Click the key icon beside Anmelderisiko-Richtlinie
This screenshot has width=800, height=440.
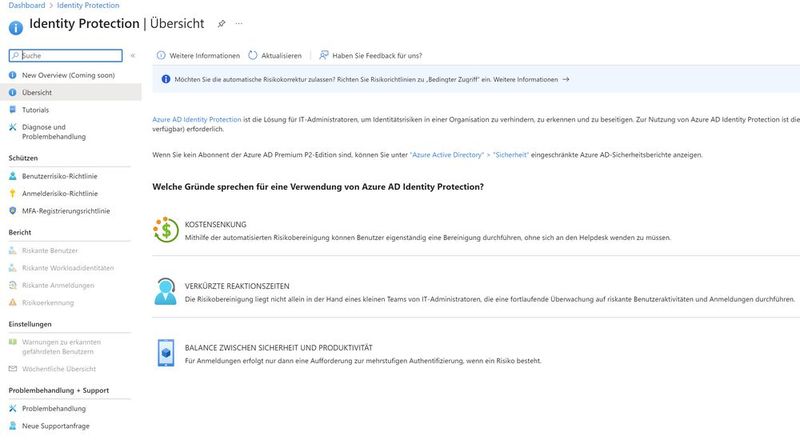coord(13,193)
